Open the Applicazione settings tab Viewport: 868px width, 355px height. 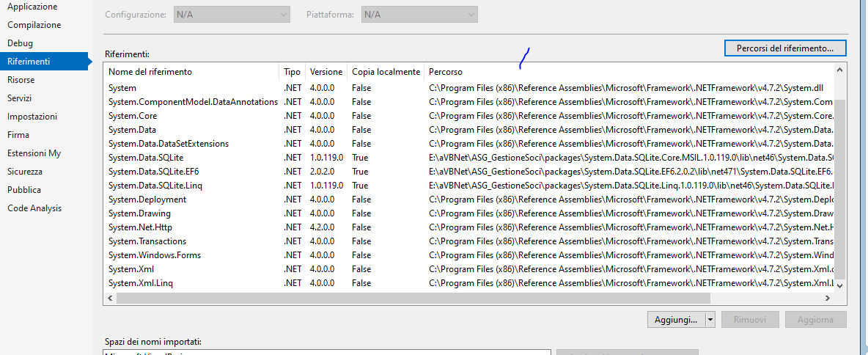click(x=32, y=7)
